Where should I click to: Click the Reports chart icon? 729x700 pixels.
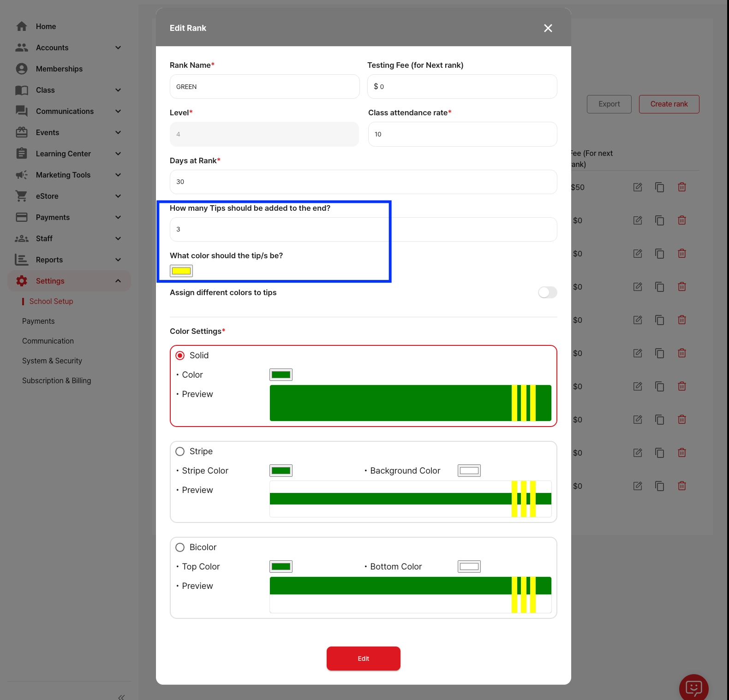click(22, 260)
